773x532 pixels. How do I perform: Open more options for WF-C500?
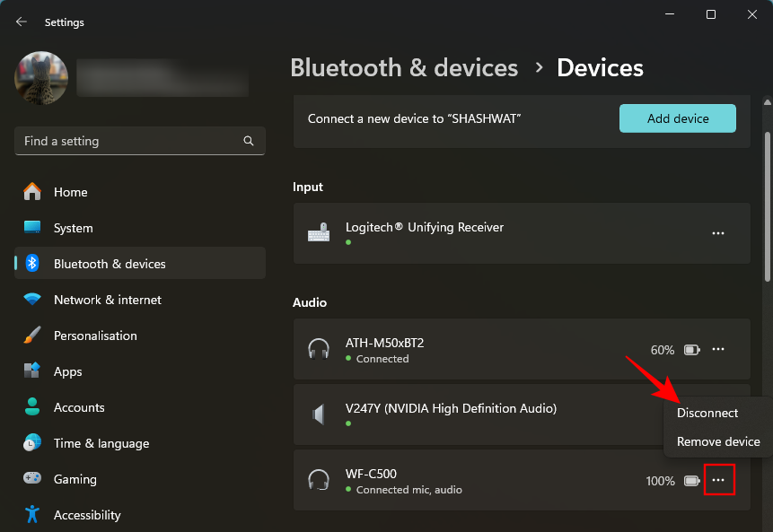tap(718, 480)
